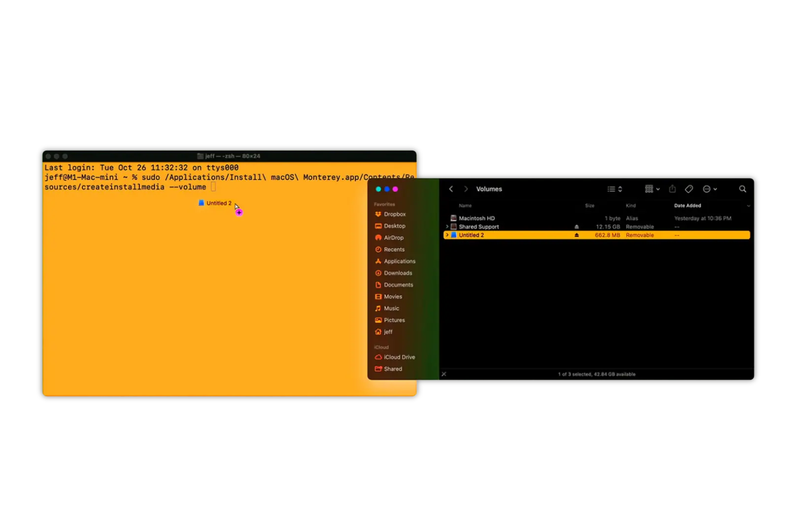Open Recents in the Finder sidebar
Image resolution: width=798 pixels, height=532 pixels.
390,250
